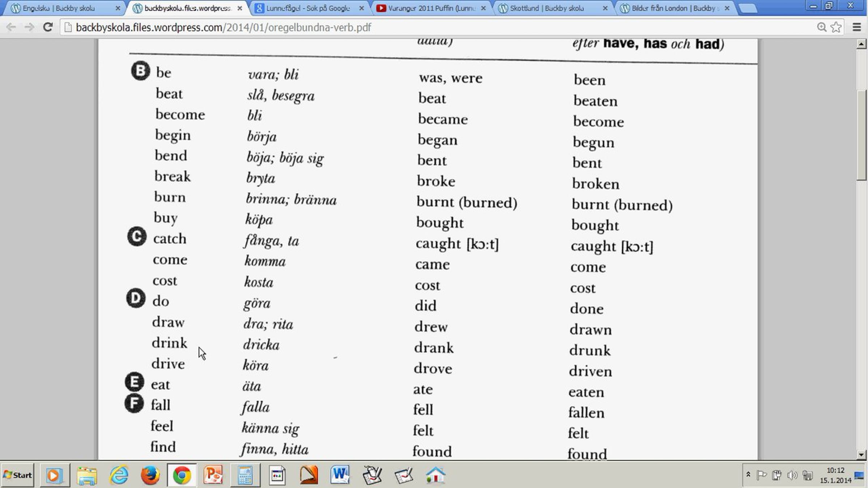
Task: Reload the PDF page in Chrome
Action: (48, 27)
